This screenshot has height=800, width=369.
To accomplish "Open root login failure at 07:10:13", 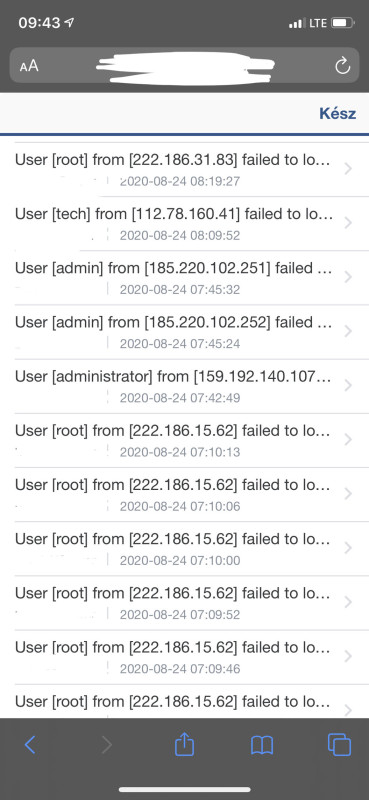I will tap(184, 440).
